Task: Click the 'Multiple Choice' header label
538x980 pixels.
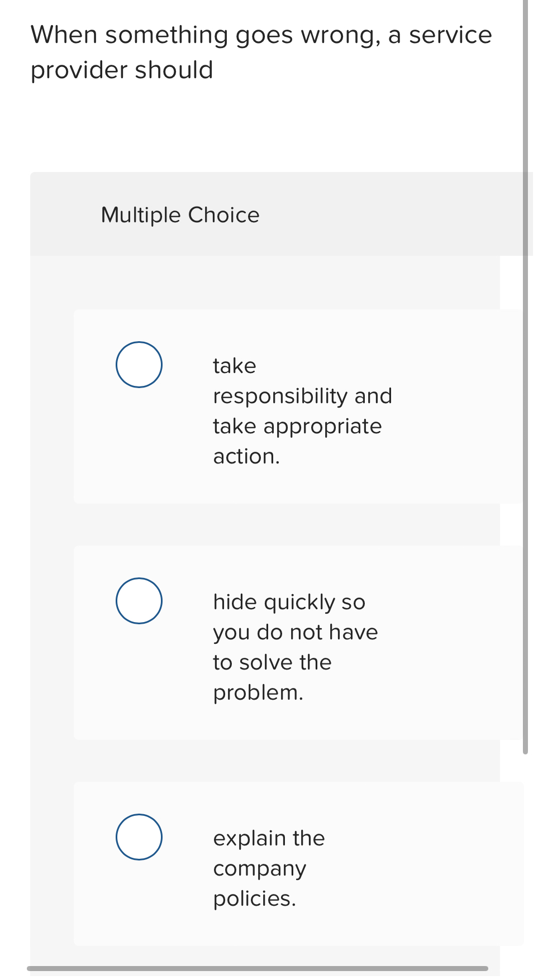Action: click(x=180, y=214)
